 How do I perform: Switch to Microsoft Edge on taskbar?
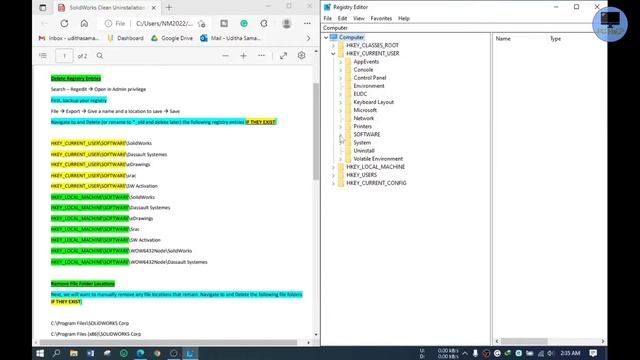(x=140, y=353)
